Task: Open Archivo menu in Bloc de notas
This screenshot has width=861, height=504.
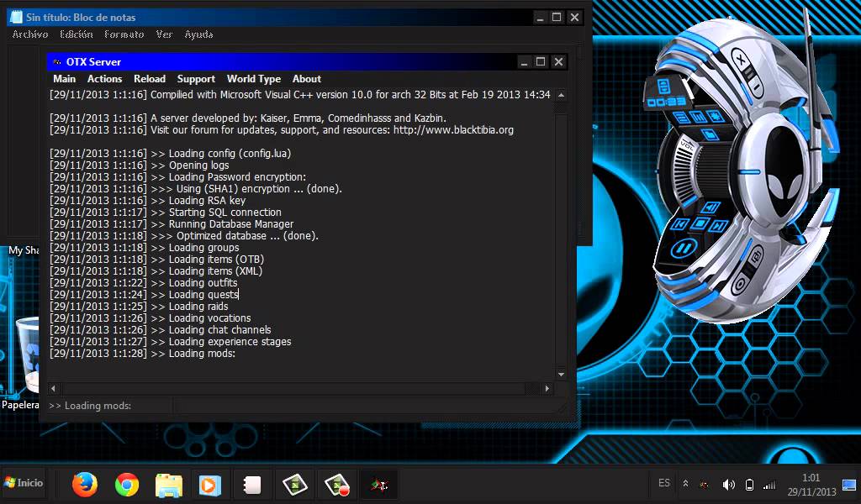Action: pyautogui.click(x=30, y=34)
